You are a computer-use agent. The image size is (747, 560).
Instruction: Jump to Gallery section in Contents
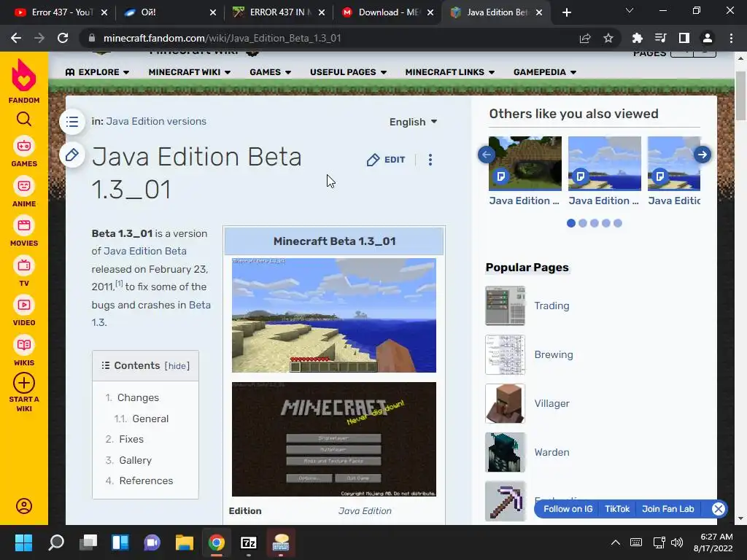click(135, 460)
